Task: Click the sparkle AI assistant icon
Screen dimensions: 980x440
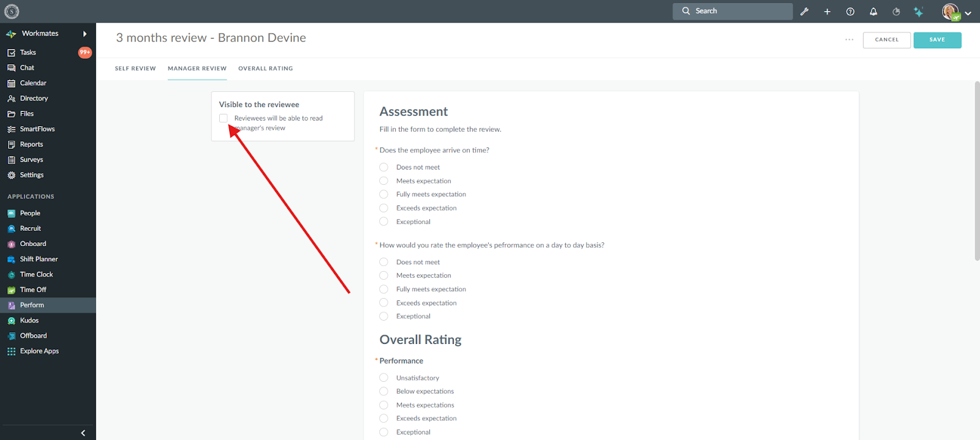Action: pos(918,12)
